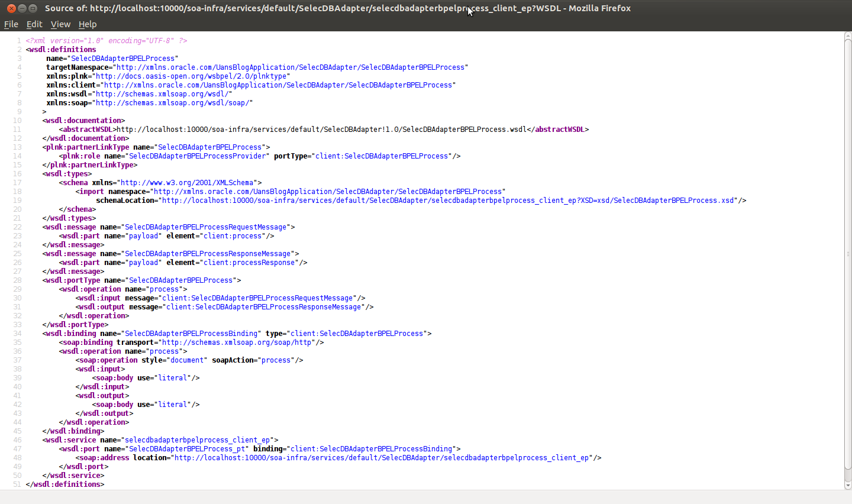Minimize the page source window

click(x=22, y=8)
